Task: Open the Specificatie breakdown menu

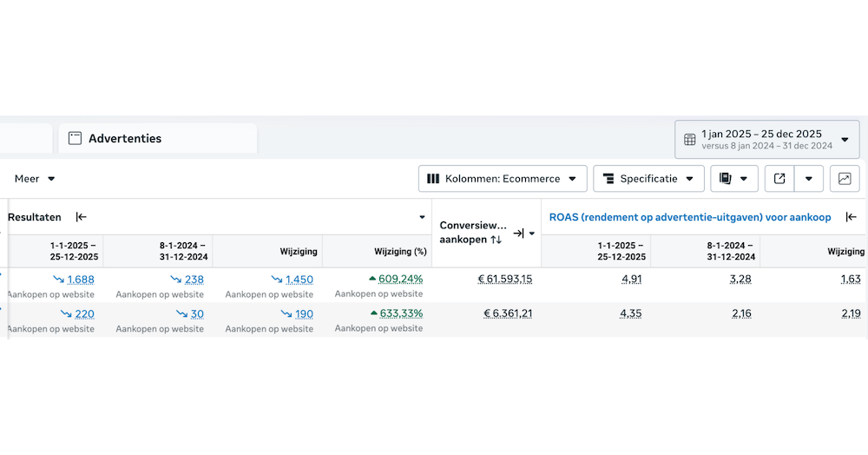Action: pyautogui.click(x=648, y=179)
